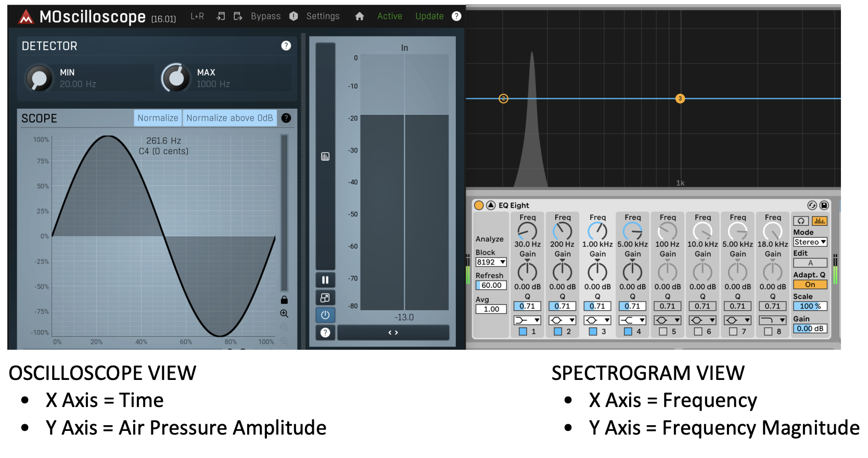
Task: Click the 200 Hz band 2 Freq knob
Action: point(562,231)
